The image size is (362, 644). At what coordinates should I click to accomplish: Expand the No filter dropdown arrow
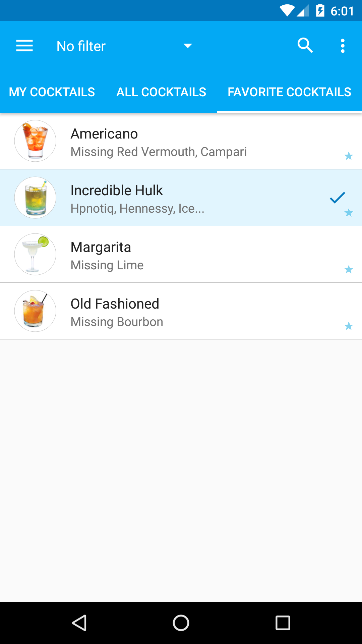pos(188,46)
